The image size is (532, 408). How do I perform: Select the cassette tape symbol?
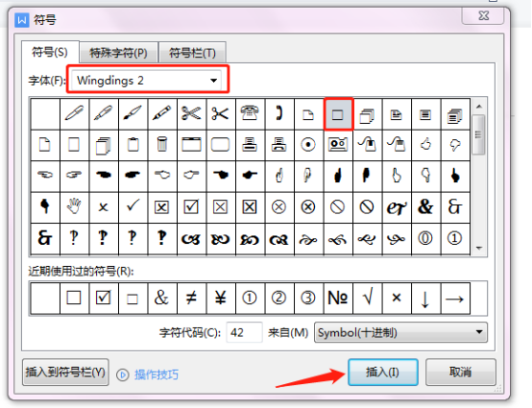pyautogui.click(x=338, y=144)
